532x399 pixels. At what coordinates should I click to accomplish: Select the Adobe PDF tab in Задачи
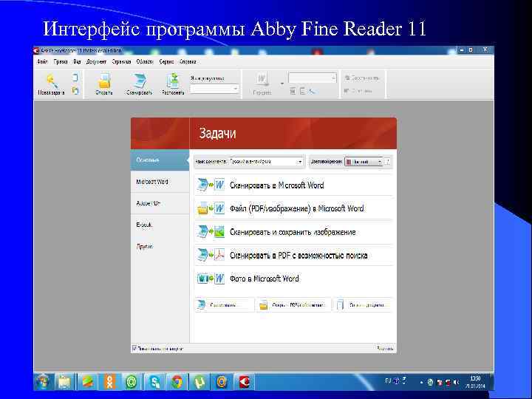160,204
